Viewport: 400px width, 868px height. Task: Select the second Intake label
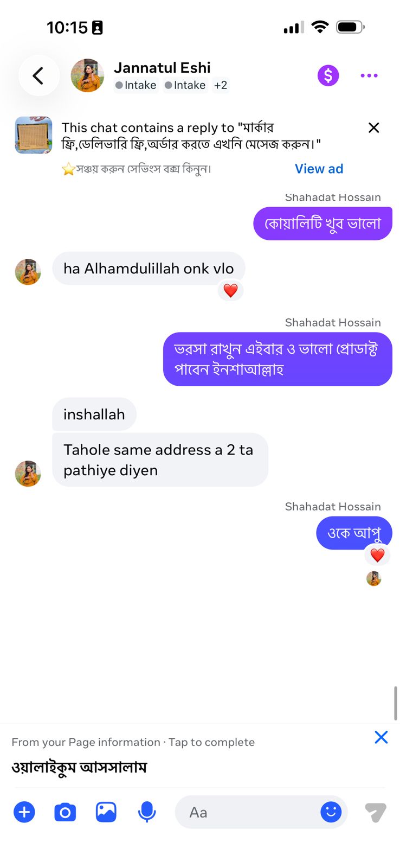point(185,85)
